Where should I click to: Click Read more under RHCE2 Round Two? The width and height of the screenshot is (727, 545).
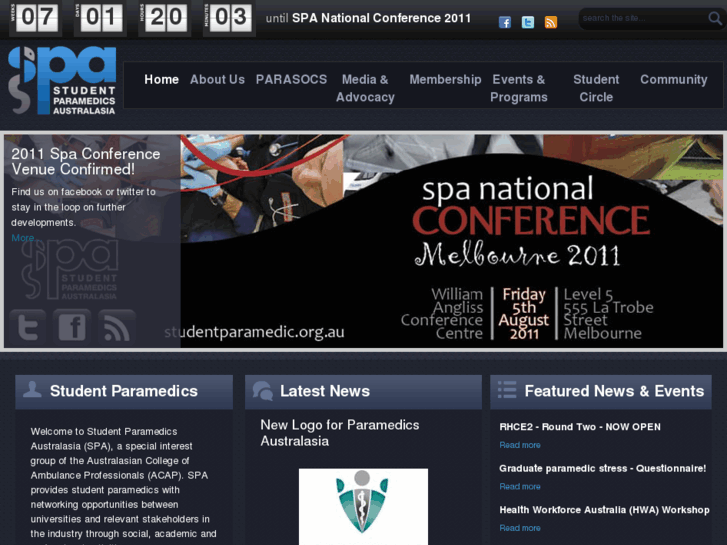(520, 445)
